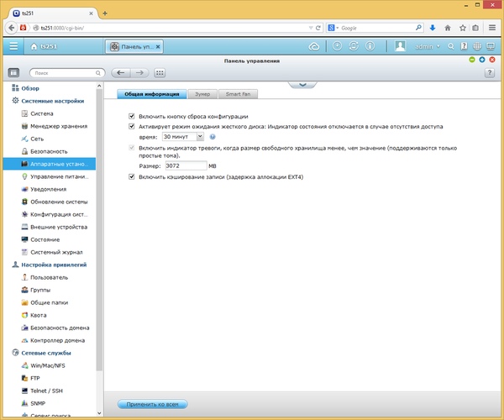Click the Firefox downloads arrow icon

pos(433,28)
